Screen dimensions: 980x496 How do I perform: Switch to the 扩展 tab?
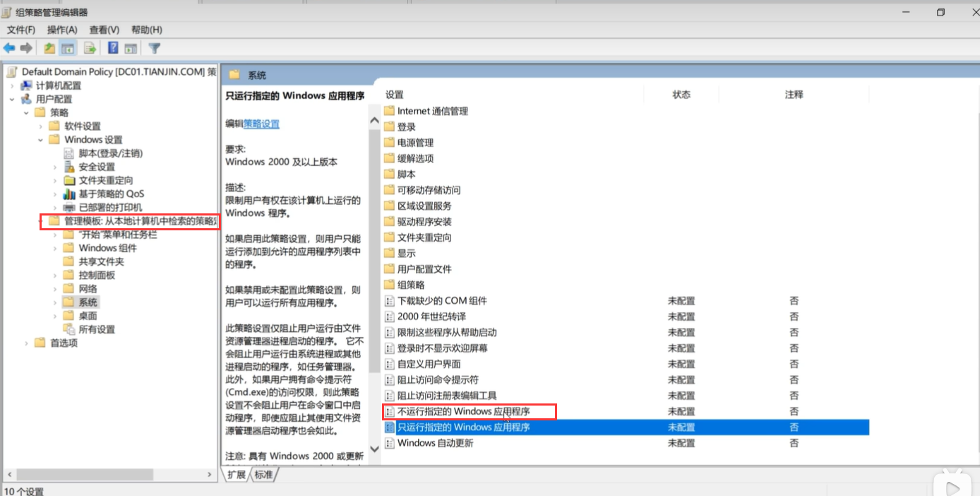(237, 475)
